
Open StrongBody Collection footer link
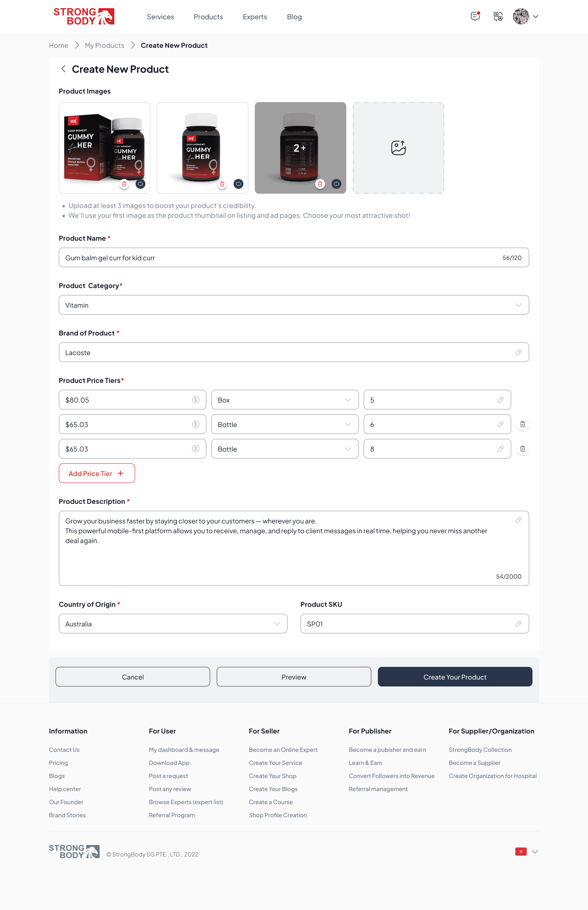pyautogui.click(x=480, y=750)
